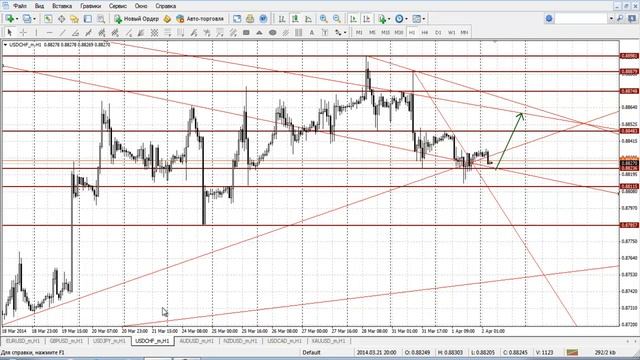This screenshot has height=360, width=640.
Task: Click the 2014.03.21 20:00 status entry
Action: click(x=376, y=352)
